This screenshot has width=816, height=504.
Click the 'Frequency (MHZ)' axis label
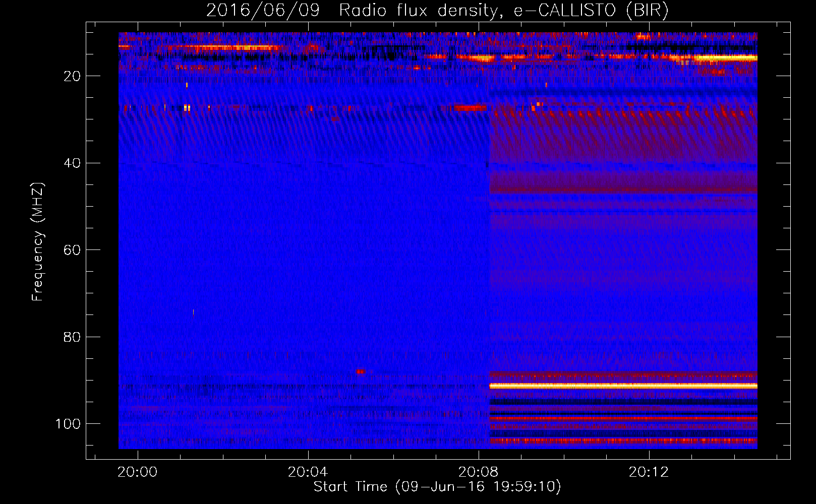click(38, 241)
